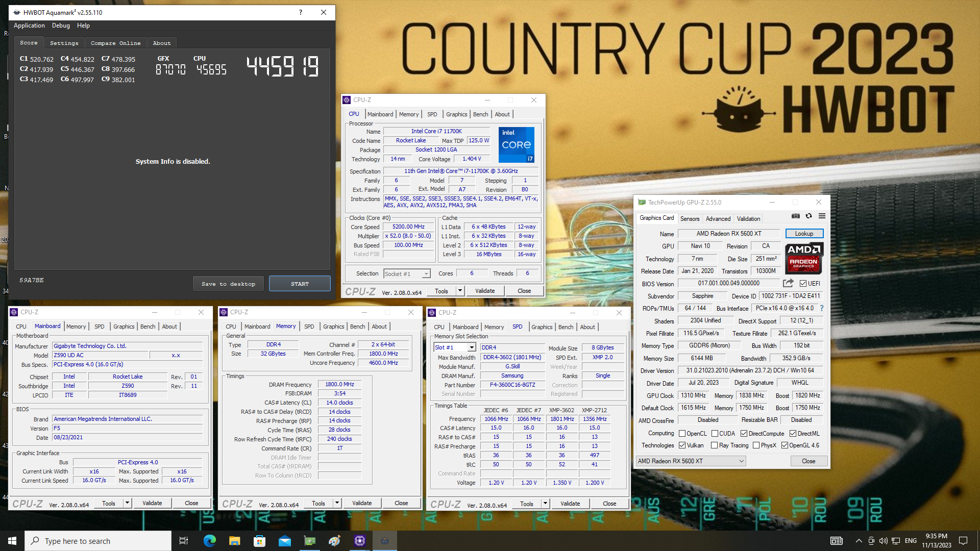Click START benchmark button

click(x=300, y=284)
